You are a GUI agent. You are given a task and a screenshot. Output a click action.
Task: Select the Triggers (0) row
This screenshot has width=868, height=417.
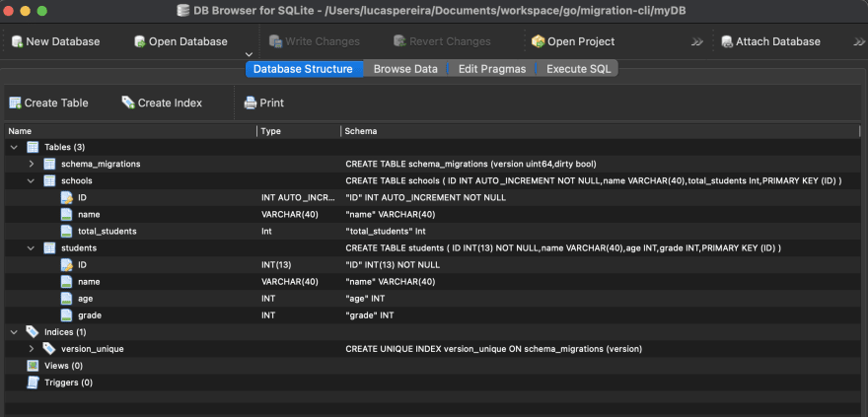[433, 382]
